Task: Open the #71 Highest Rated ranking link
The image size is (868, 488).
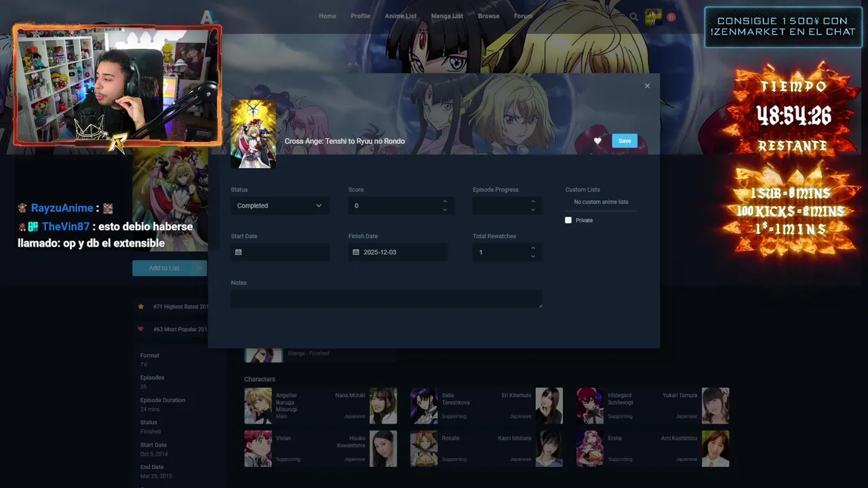Action: click(180, 306)
